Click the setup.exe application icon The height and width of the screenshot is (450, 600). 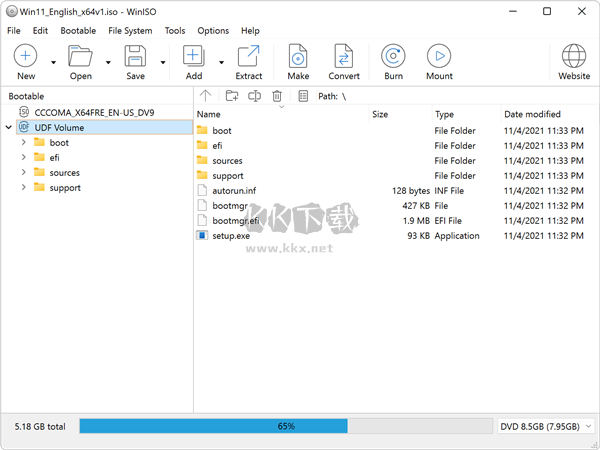pyautogui.click(x=202, y=235)
